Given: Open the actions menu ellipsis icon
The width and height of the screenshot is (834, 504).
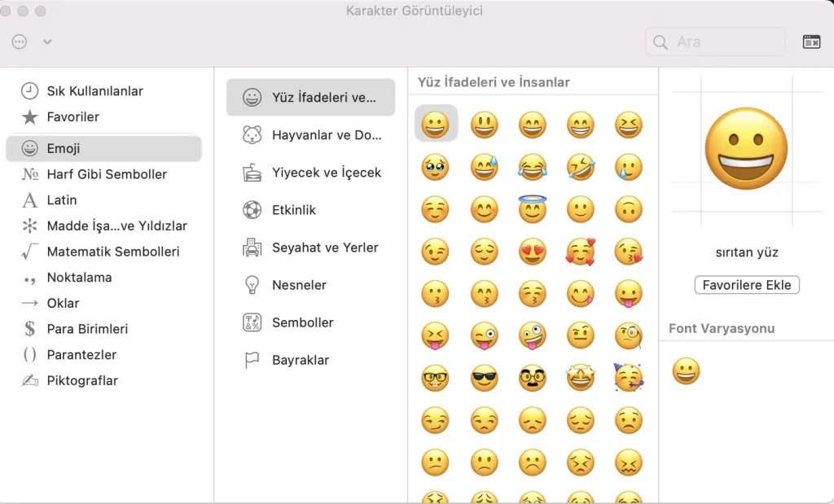Looking at the screenshot, I should [20, 42].
